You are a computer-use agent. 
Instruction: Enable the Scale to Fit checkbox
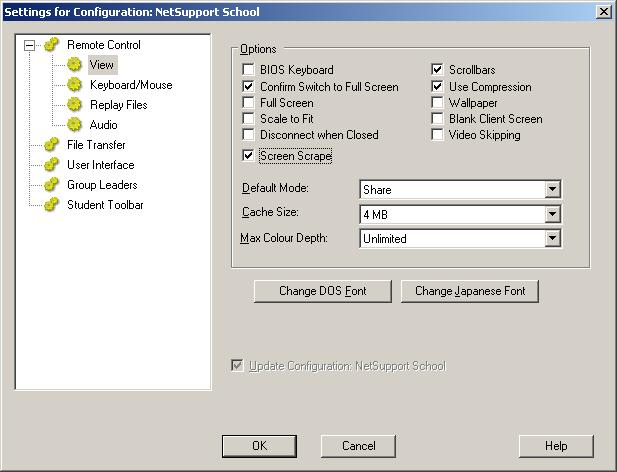coord(248,118)
